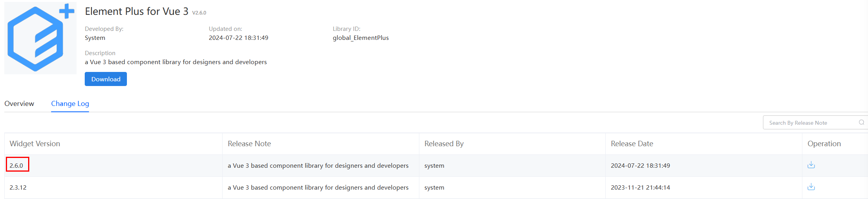Viewport: 868px width, 199px height.
Task: Select version cell 2.3.12
Action: click(18, 187)
